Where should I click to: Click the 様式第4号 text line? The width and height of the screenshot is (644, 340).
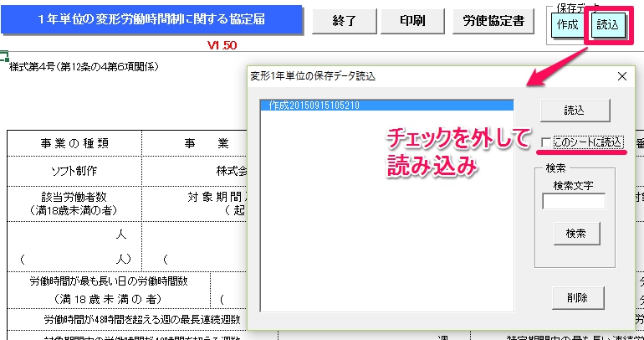tap(84, 67)
